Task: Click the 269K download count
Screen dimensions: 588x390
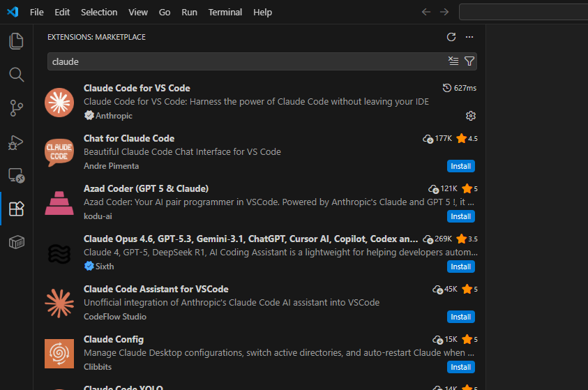Action: (443, 239)
